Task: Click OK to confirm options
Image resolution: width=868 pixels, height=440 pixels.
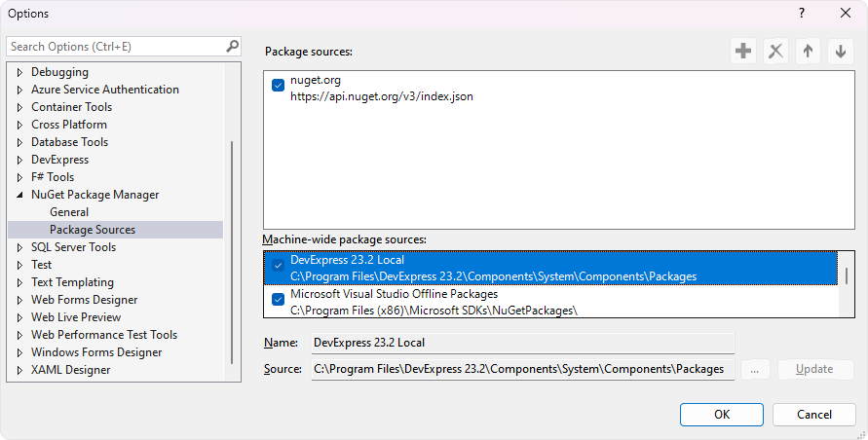Action: pyautogui.click(x=721, y=415)
